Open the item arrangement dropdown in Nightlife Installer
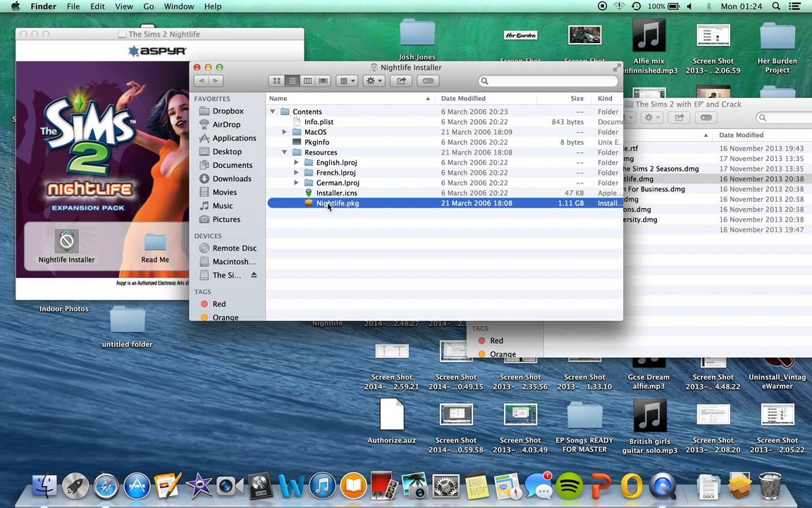This screenshot has width=812, height=508. click(347, 81)
